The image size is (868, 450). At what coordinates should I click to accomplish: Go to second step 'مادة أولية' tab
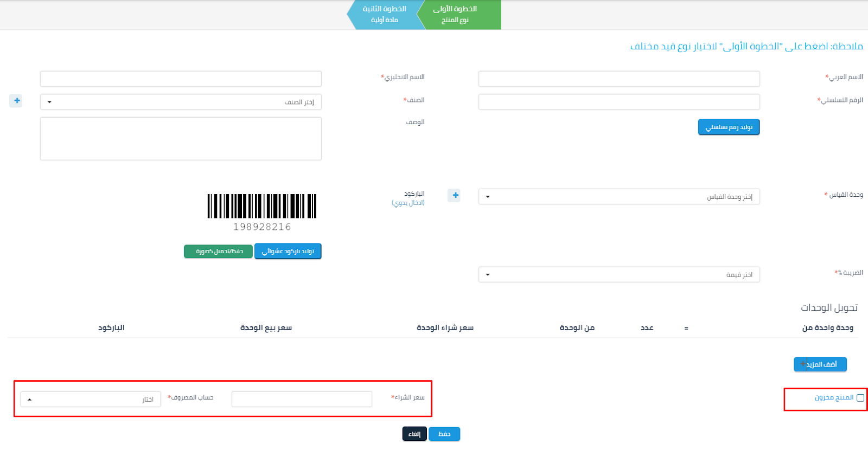click(x=385, y=15)
